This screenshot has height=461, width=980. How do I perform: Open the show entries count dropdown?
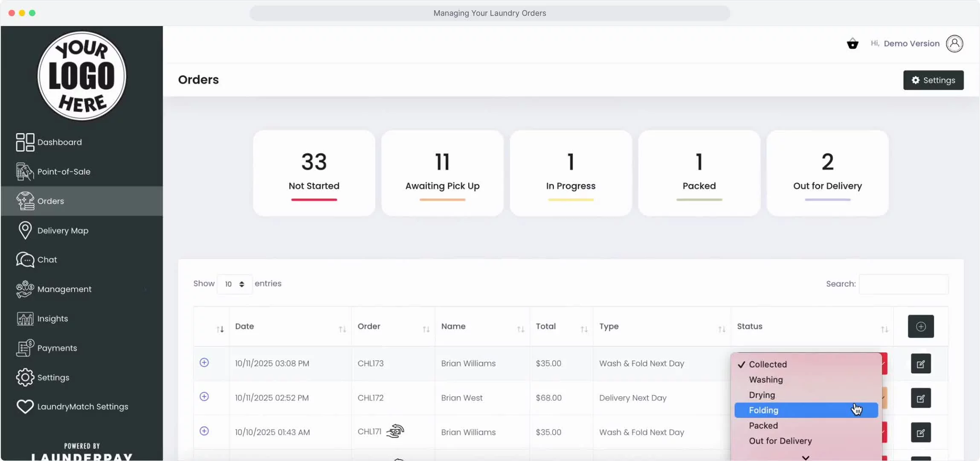tap(234, 284)
